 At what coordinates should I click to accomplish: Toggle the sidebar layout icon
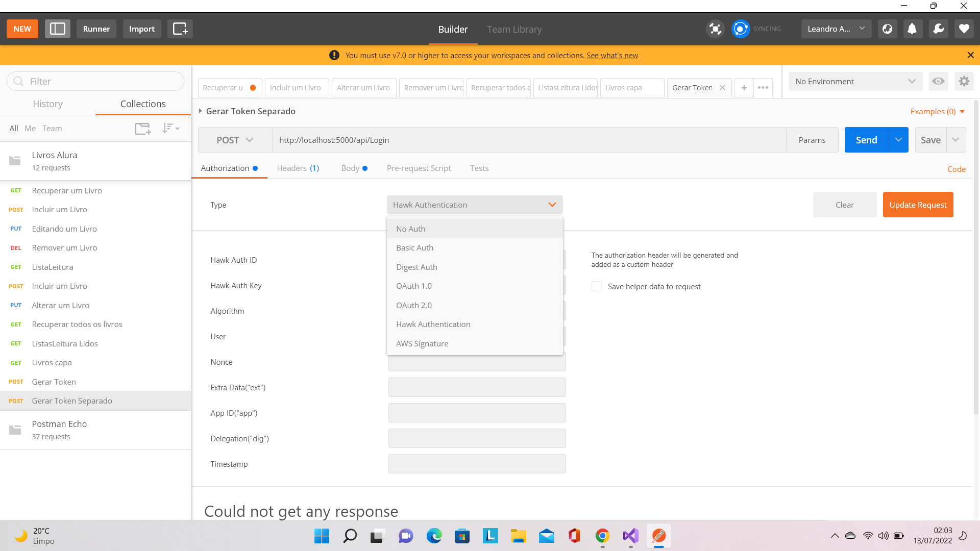[57, 29]
